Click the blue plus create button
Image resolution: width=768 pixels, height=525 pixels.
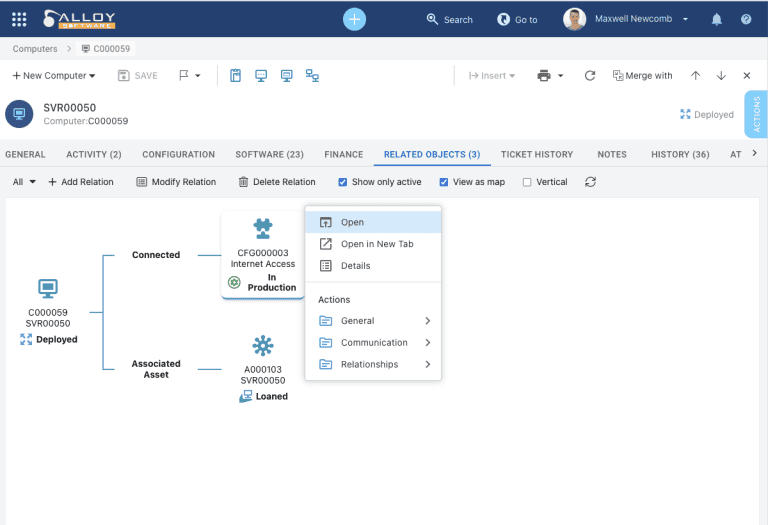[x=354, y=19]
